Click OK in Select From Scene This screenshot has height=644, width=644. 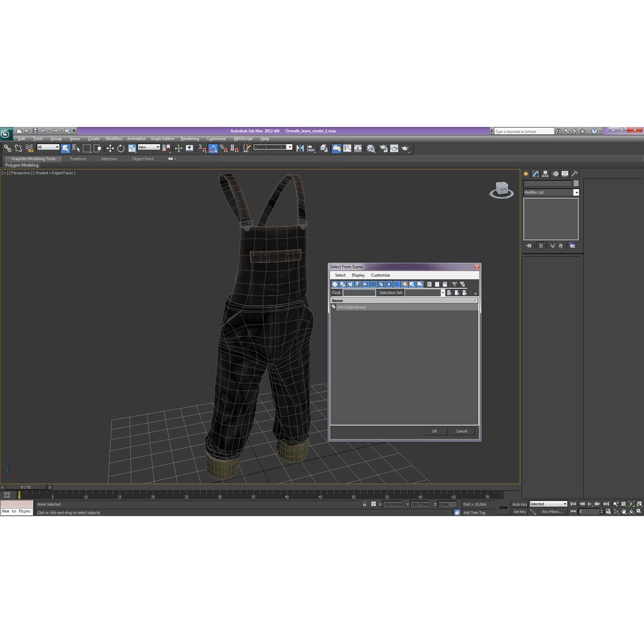435,431
